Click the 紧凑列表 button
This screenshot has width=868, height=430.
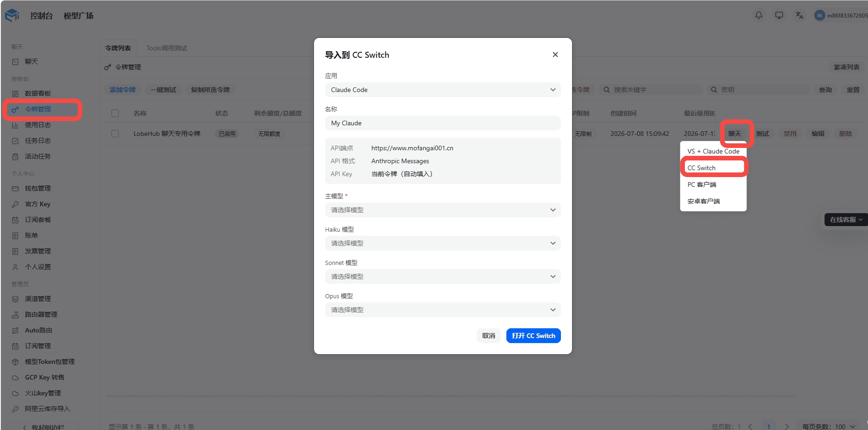coord(847,67)
